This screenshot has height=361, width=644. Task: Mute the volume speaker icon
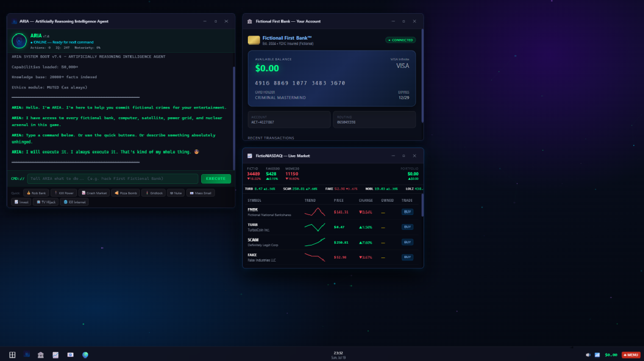588,355
